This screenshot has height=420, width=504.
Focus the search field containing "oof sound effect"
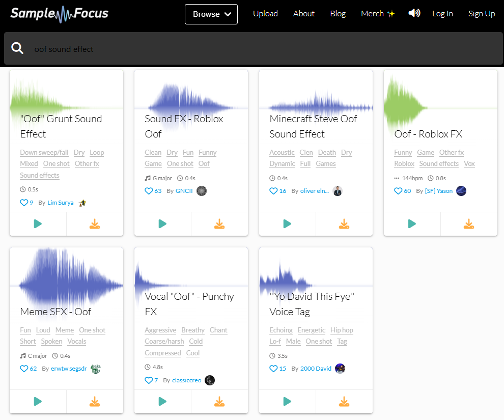[x=255, y=49]
